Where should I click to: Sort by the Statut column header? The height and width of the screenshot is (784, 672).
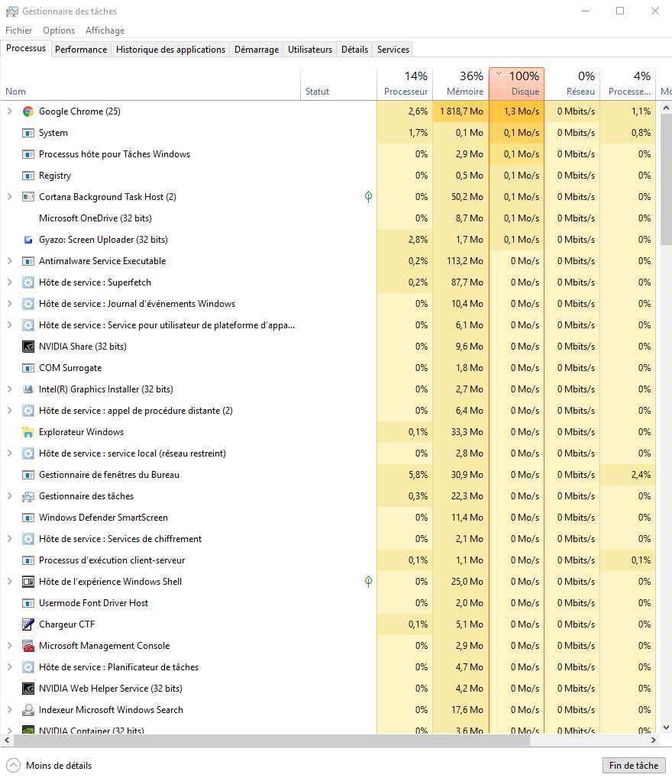tap(338, 83)
